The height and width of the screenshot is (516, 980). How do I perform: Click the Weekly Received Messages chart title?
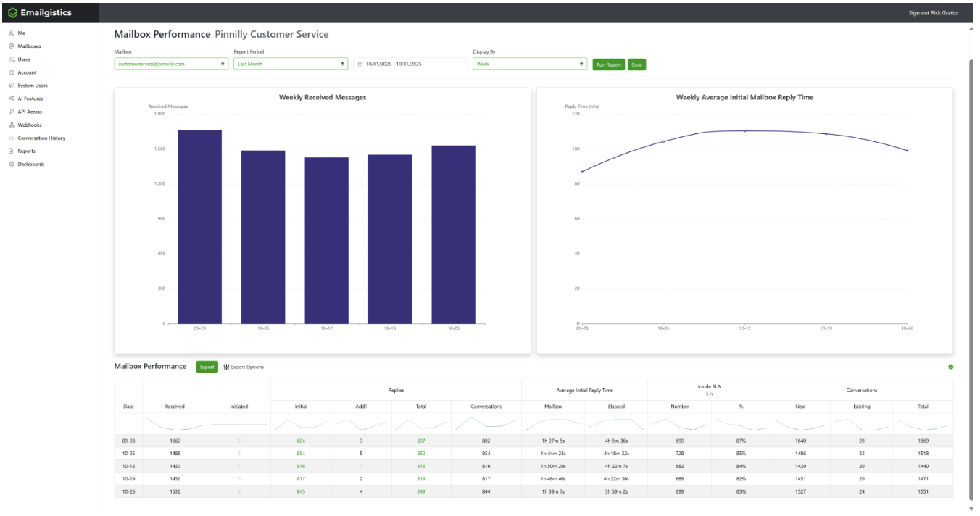323,97
